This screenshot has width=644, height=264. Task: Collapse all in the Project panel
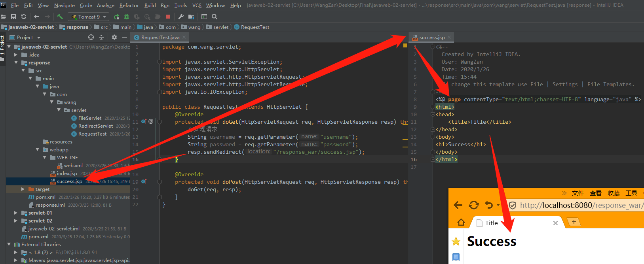tap(101, 37)
